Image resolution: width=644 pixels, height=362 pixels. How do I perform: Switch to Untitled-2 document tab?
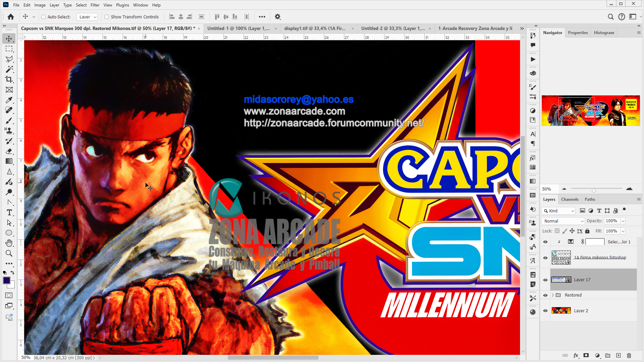point(393,29)
